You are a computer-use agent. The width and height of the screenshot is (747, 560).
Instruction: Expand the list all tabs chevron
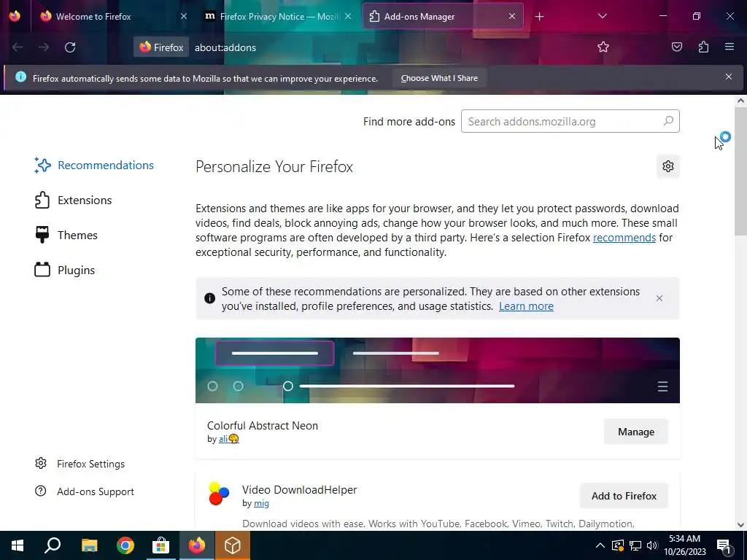[602, 16]
